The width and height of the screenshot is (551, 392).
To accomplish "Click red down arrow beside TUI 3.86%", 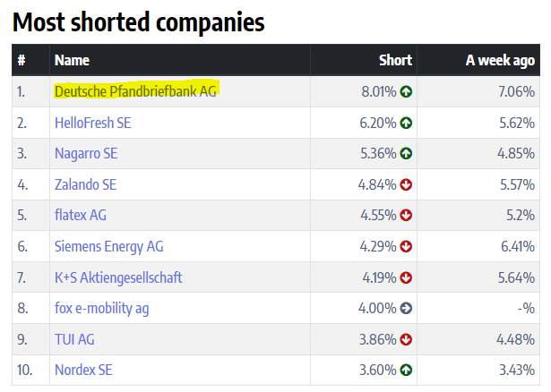I will [x=407, y=339].
